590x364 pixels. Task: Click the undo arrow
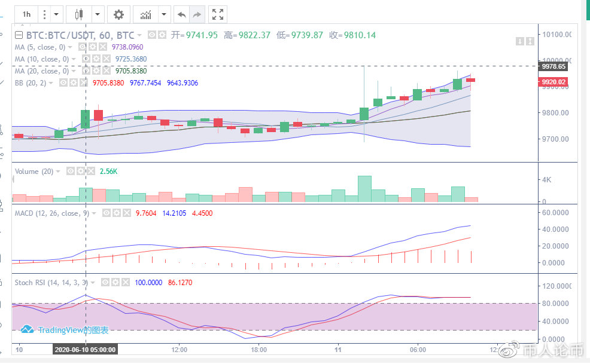(x=182, y=14)
